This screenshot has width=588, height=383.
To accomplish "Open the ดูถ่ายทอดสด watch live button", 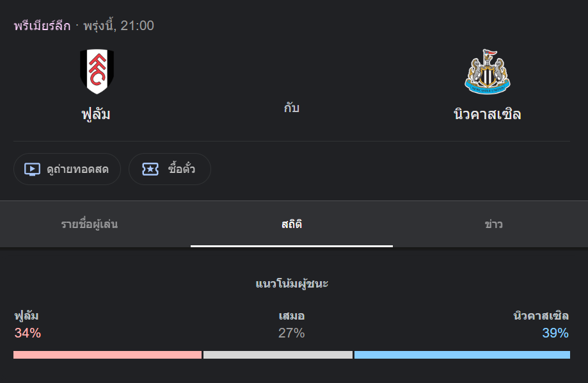I will point(67,169).
